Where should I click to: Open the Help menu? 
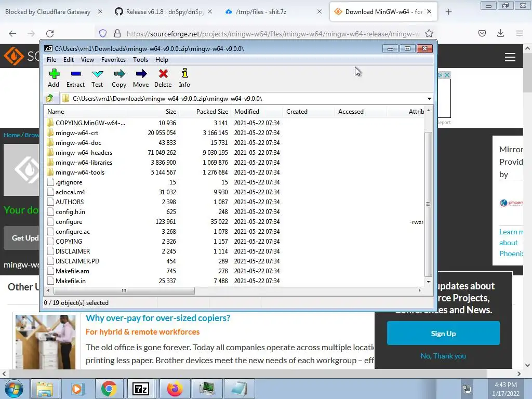tap(162, 60)
